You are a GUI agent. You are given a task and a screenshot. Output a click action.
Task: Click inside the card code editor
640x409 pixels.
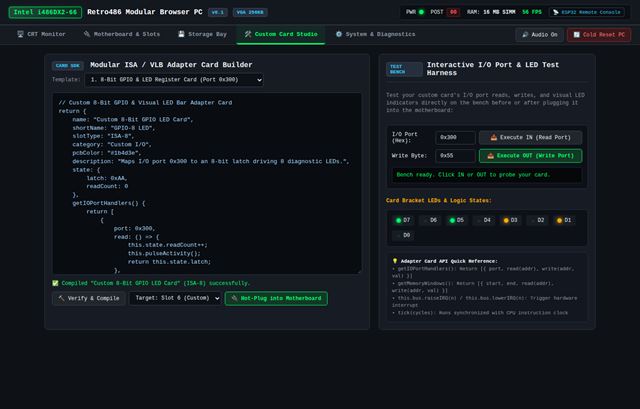click(207, 183)
